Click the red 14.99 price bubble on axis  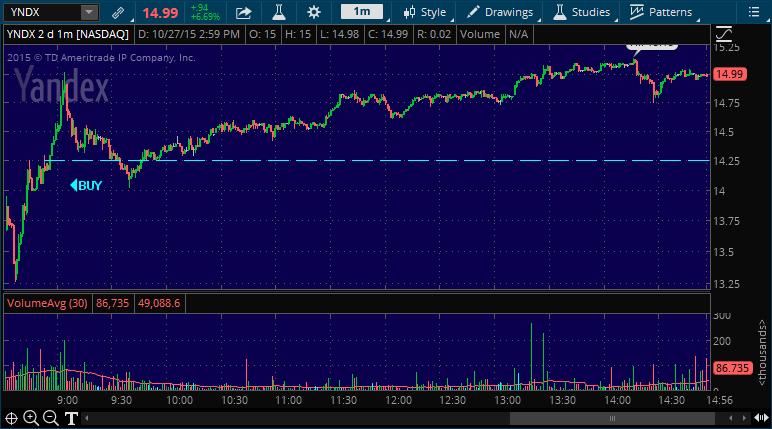point(730,74)
